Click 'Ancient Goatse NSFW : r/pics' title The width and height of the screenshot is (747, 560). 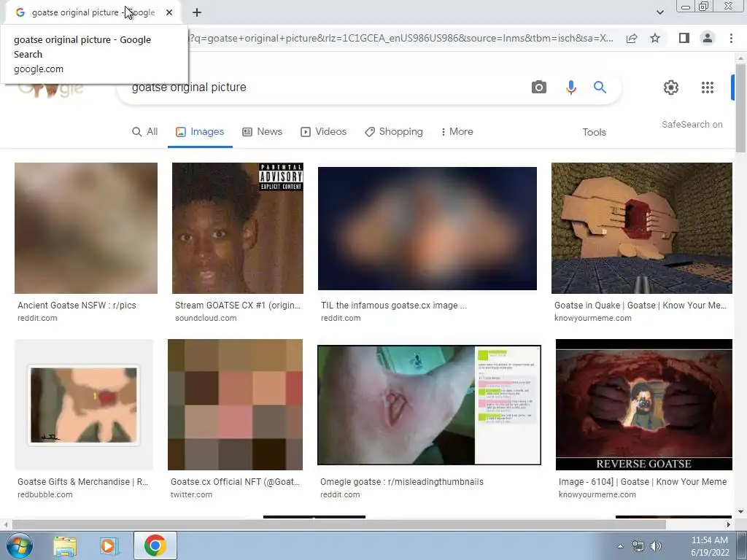point(77,306)
